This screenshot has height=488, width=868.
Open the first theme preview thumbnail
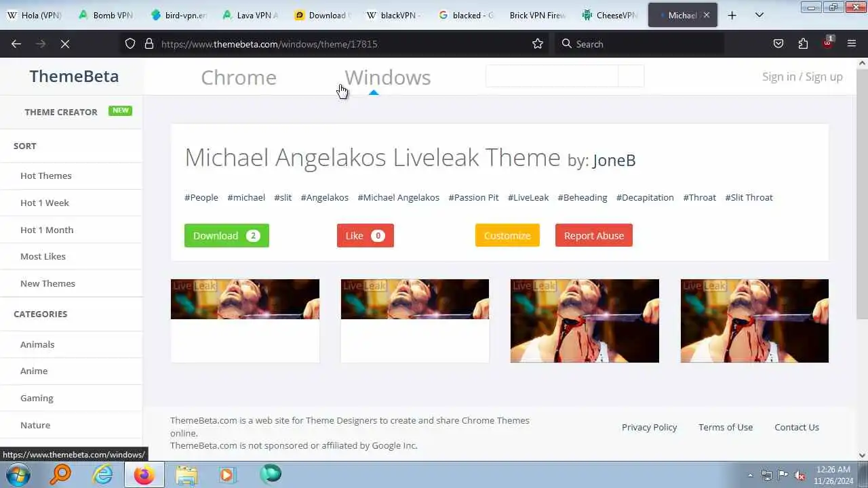[x=245, y=321]
